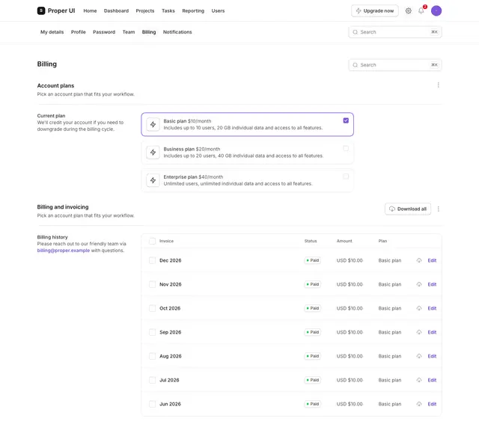Viewport: 479px width, 448px height.
Task: Check the Jul 2026 invoice checkbox
Action: [x=152, y=380]
